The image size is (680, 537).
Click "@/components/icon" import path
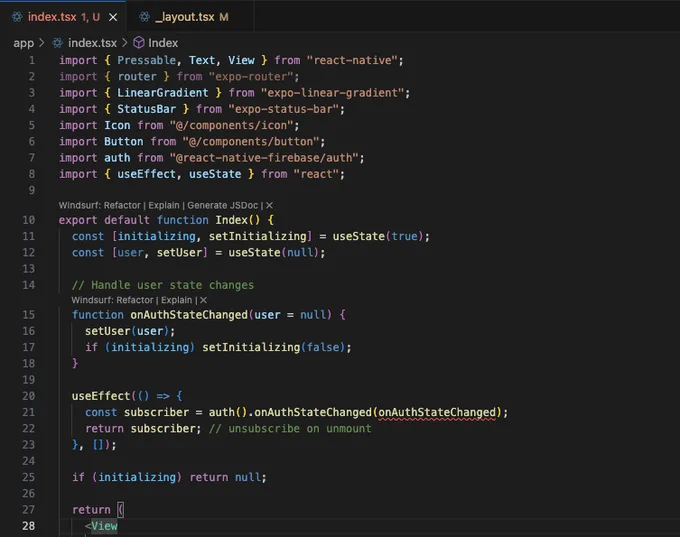tap(232, 125)
